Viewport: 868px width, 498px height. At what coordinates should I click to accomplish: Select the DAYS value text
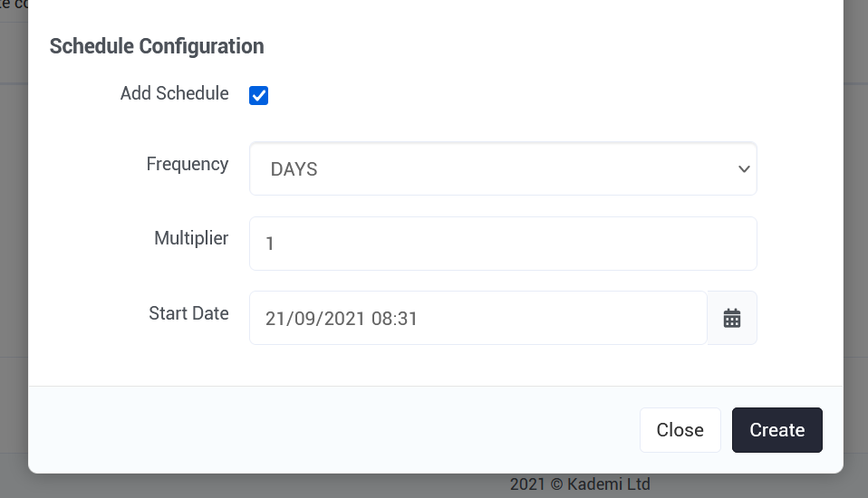click(x=294, y=169)
